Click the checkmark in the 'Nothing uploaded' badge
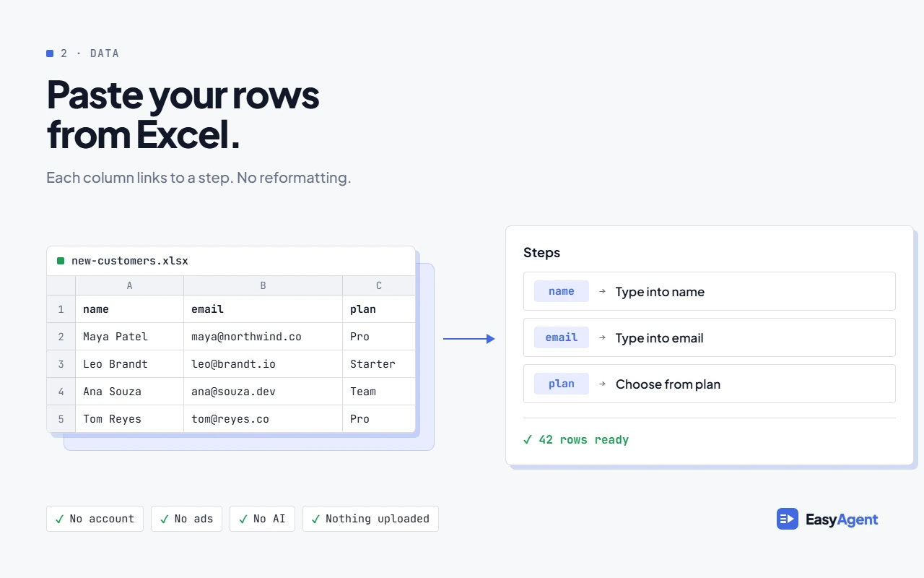 pyautogui.click(x=315, y=519)
